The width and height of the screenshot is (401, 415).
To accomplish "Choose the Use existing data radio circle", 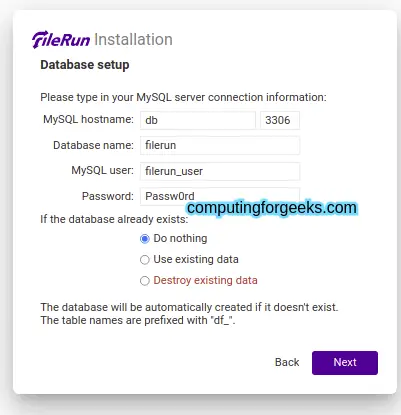I will click(x=145, y=260).
